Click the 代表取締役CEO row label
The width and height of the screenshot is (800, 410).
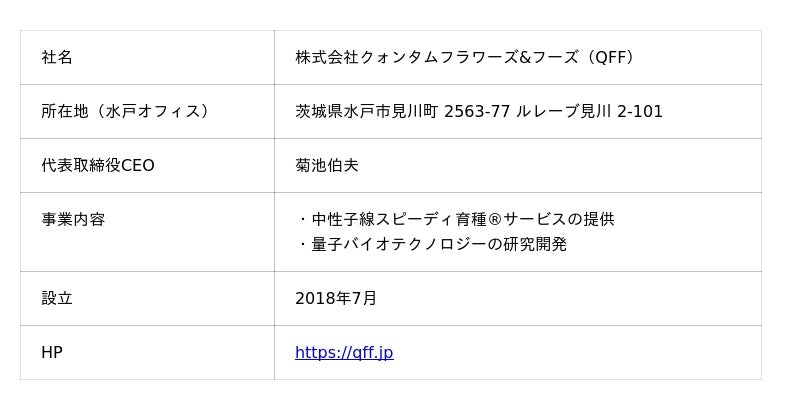point(98,165)
